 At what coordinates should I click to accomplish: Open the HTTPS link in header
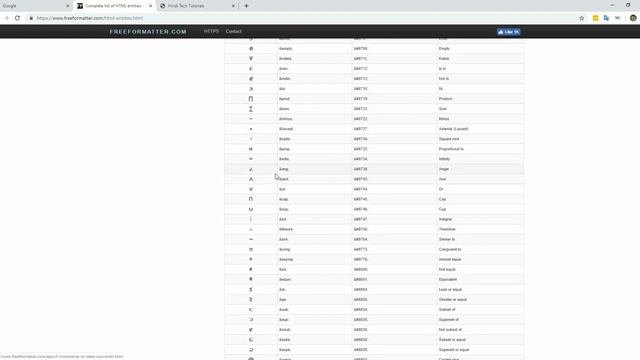[211, 31]
